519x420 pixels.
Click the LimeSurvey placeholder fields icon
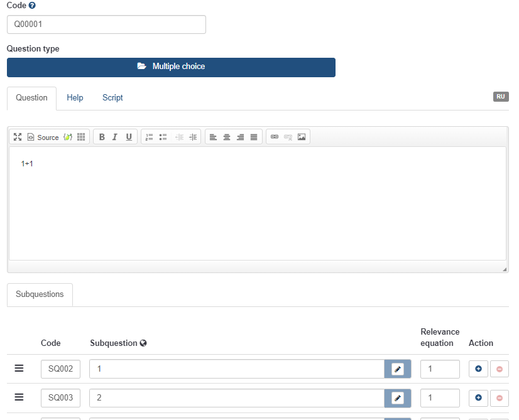tap(68, 137)
